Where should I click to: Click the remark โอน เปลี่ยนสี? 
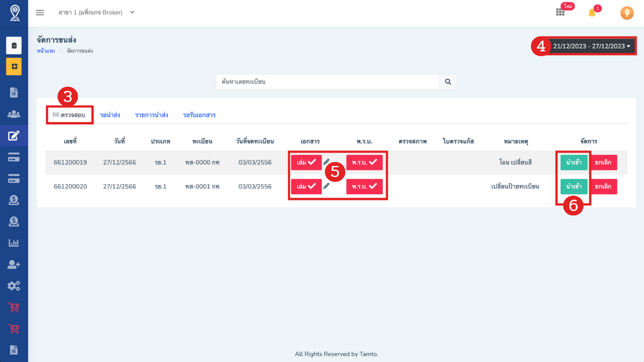[x=515, y=162]
